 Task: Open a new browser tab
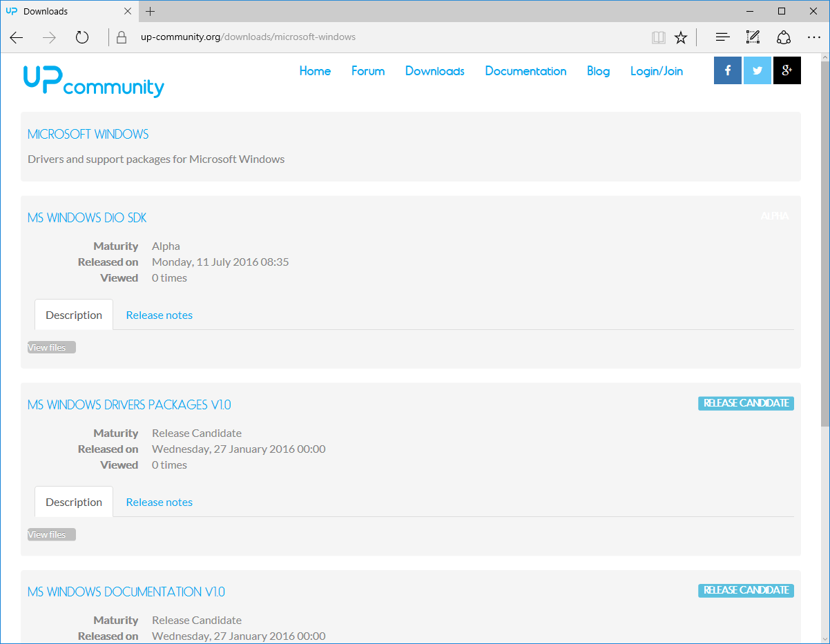pyautogui.click(x=151, y=11)
